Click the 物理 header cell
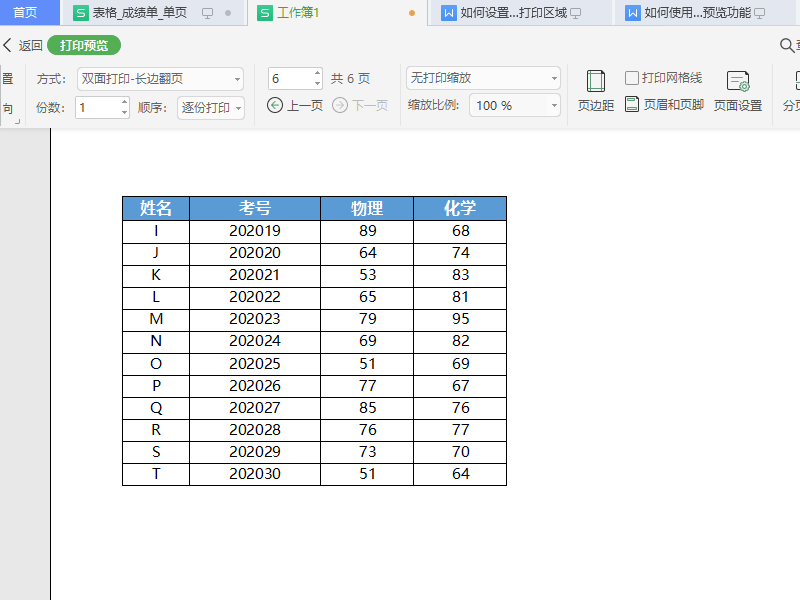Viewport: 800px width, 600px height. click(x=367, y=208)
